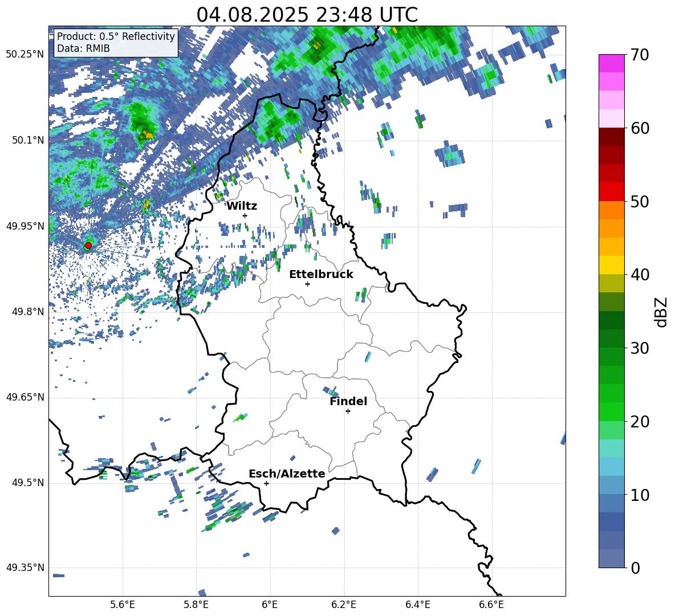Click the Wiltz station cross marker
This screenshot has width=675, height=616.
[x=245, y=215]
